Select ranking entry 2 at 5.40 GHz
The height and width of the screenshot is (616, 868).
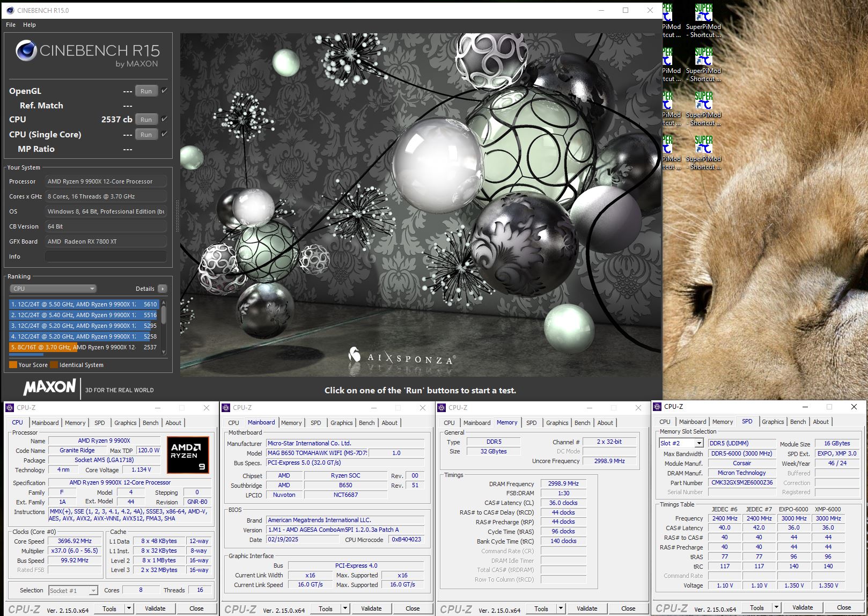point(84,315)
